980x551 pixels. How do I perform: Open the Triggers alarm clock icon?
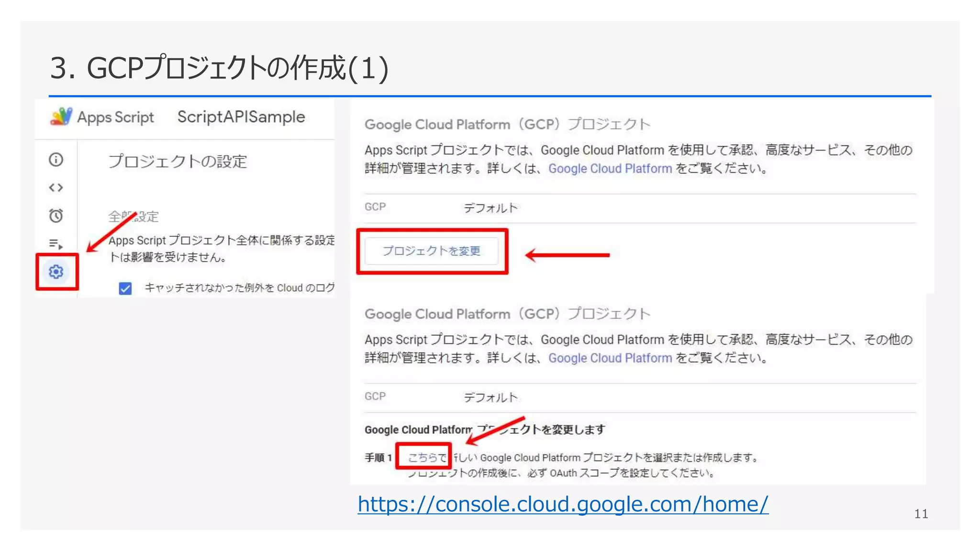click(x=56, y=216)
